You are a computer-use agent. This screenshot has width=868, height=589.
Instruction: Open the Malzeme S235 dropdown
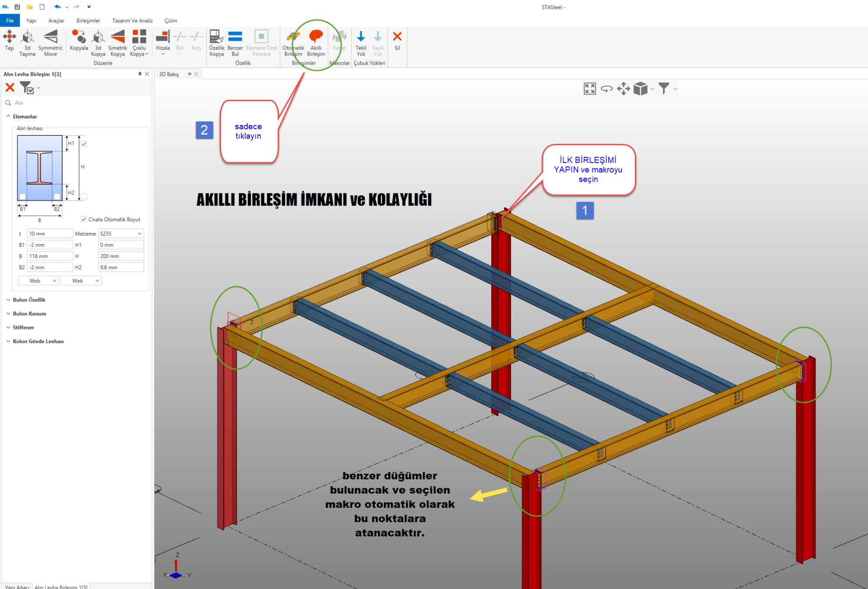pos(121,233)
